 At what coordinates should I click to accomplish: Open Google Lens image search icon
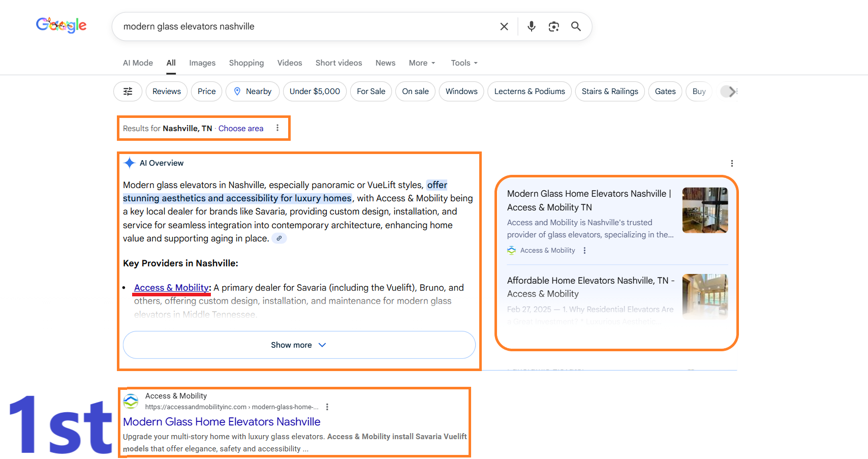pyautogui.click(x=554, y=26)
